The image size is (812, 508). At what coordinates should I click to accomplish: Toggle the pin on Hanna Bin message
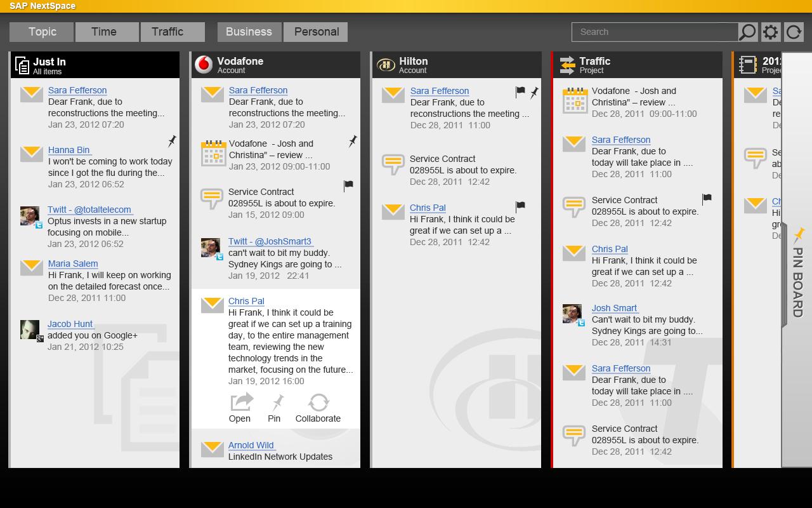pyautogui.click(x=172, y=141)
